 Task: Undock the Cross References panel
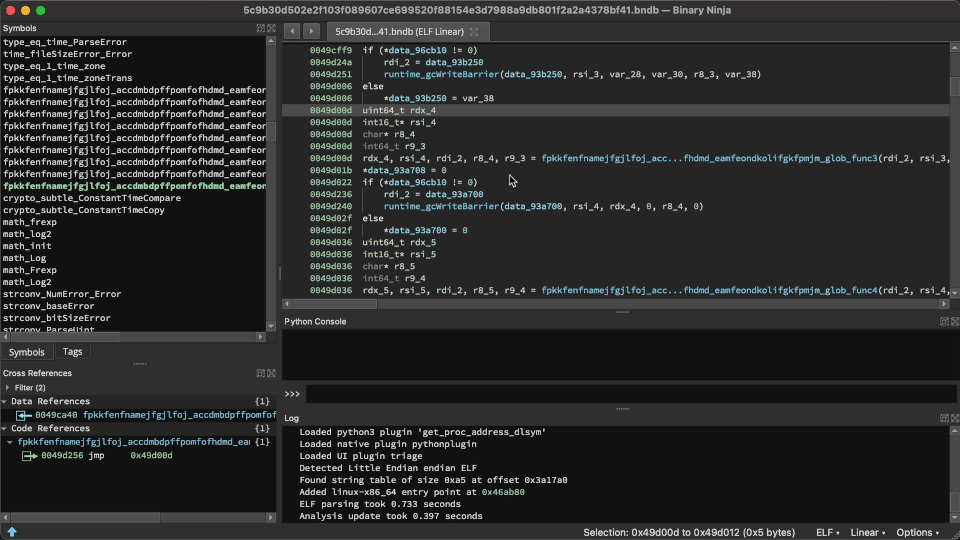tap(260, 373)
